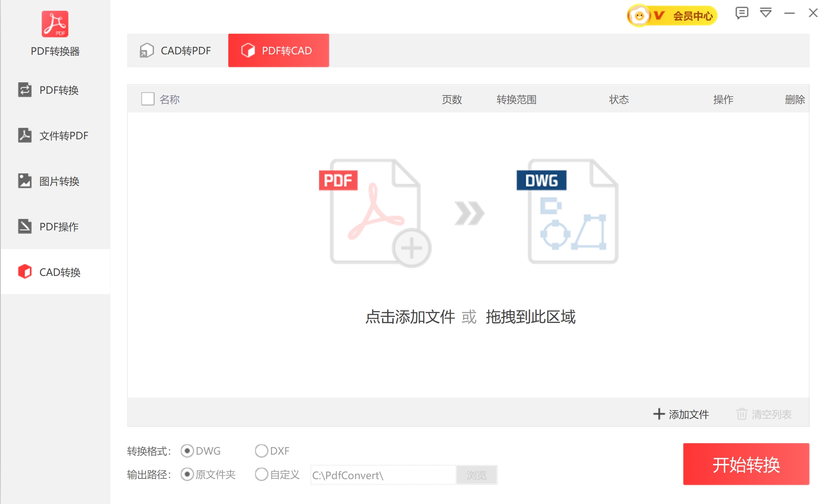Viewport: 825px width, 504px height.
Task: Click the 拖拽到此区域 text
Action: click(530, 317)
